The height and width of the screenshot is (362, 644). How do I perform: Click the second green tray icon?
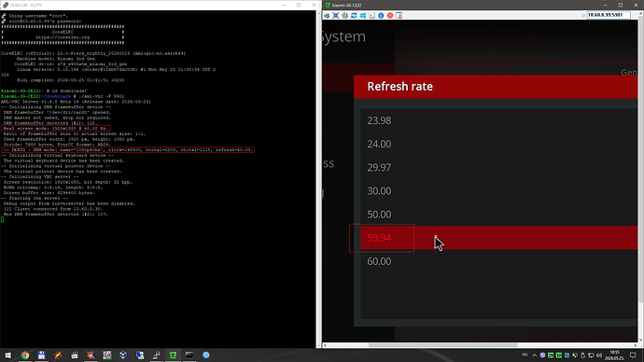coord(559,355)
